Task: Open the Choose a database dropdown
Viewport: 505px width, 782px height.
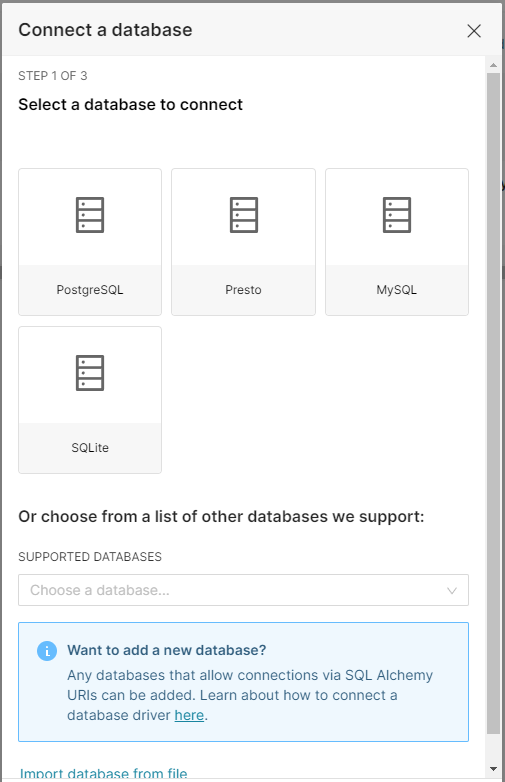Action: tap(243, 590)
